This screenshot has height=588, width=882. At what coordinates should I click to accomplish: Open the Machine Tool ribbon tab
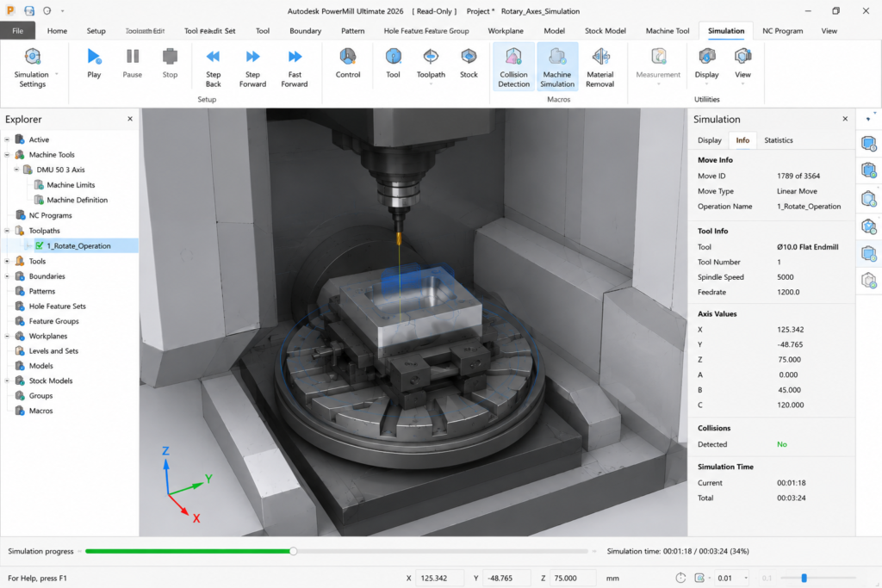(x=668, y=31)
